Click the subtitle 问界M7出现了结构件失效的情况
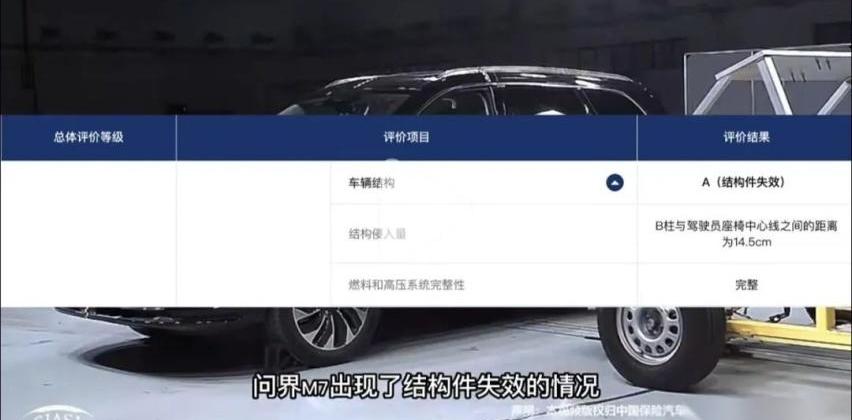 click(425, 386)
